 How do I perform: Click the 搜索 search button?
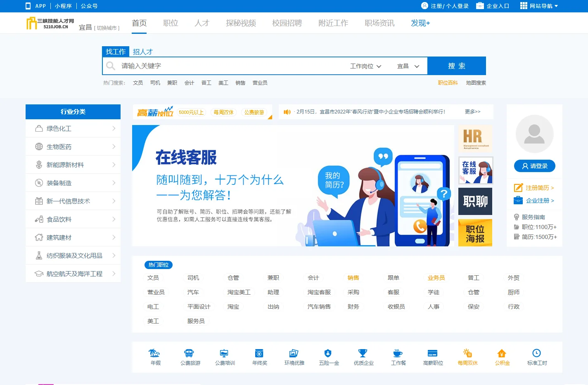(457, 66)
